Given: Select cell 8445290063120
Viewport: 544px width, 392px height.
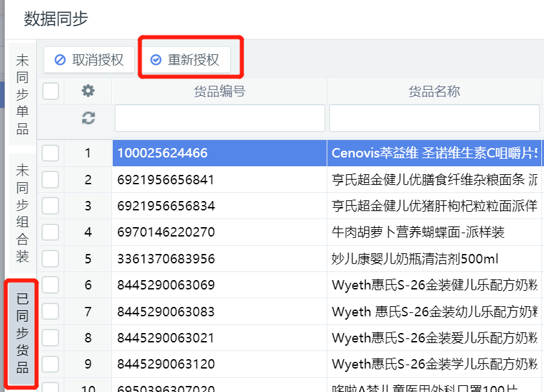Looking at the screenshot, I should [219, 364].
